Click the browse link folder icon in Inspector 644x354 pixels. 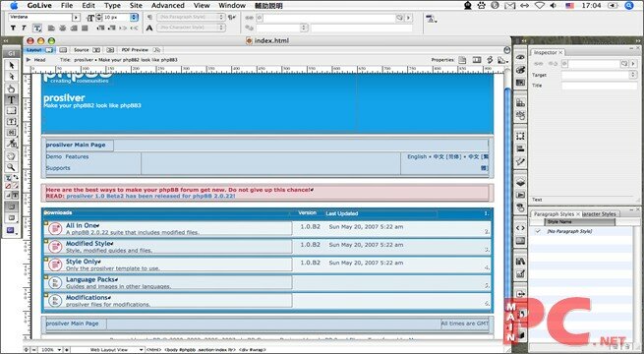tap(624, 64)
